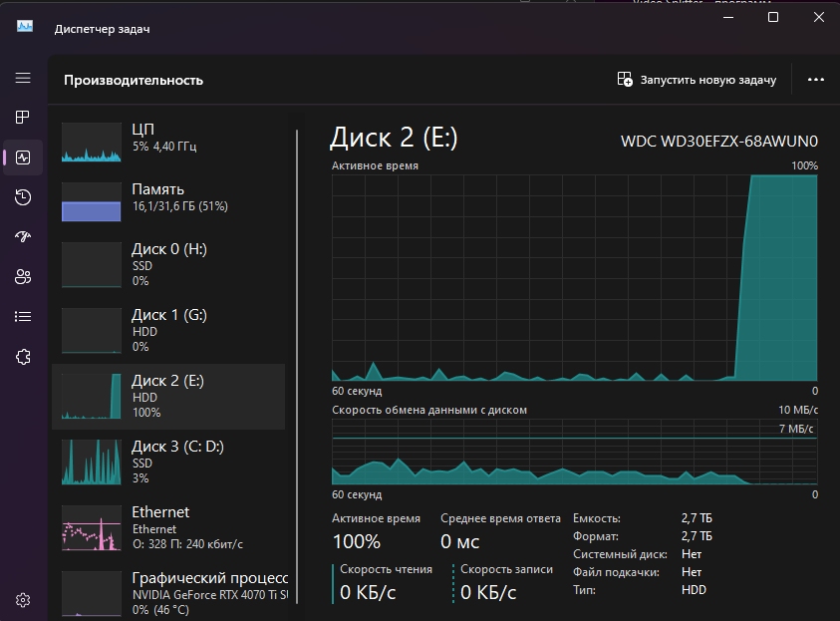Click the Task Manager app icon in title bar
This screenshot has width=840, height=621.
click(x=25, y=26)
